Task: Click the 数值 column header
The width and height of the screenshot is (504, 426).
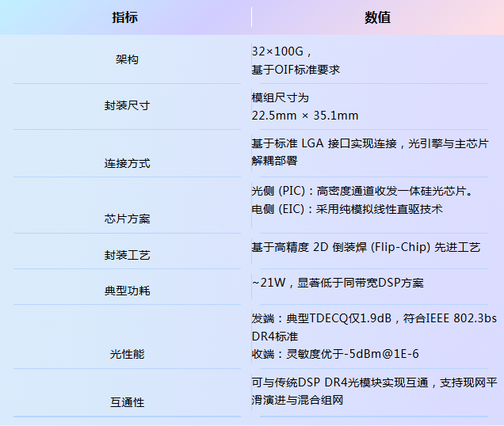Action: [377, 17]
